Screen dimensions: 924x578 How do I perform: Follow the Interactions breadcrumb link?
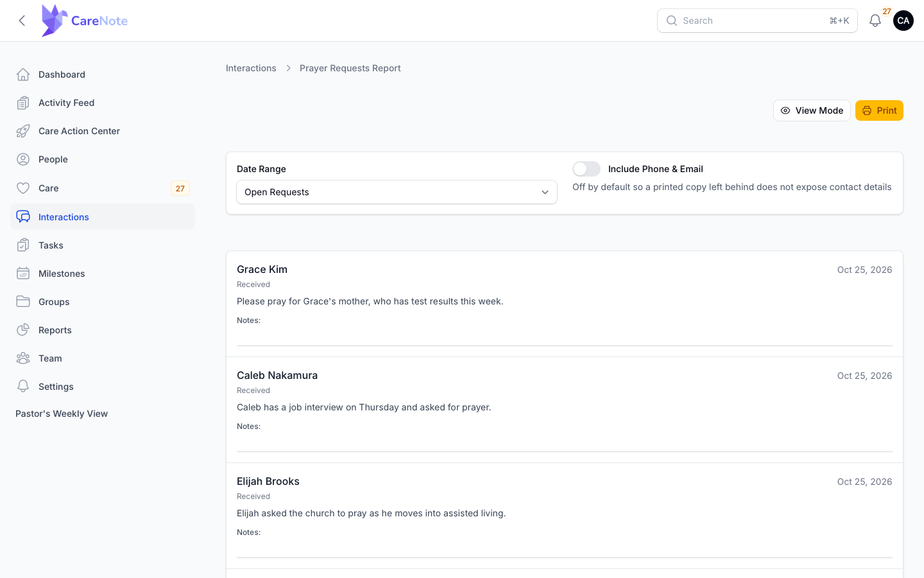(x=251, y=68)
